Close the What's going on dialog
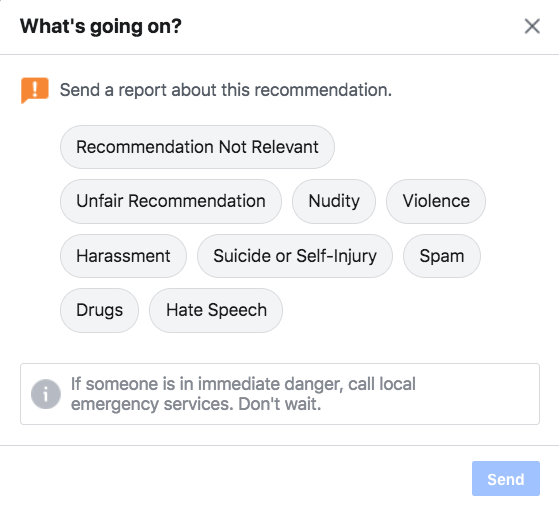The height and width of the screenshot is (507, 559). point(532,26)
